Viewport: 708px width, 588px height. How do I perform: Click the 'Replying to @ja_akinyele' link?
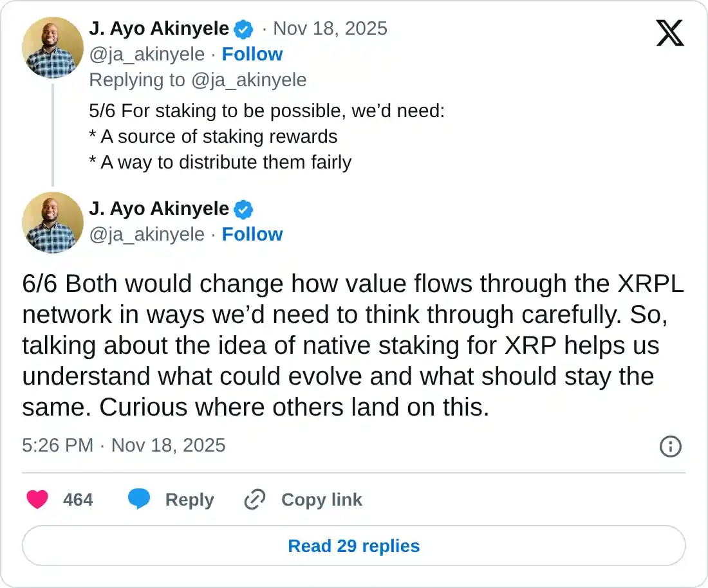pos(198,80)
